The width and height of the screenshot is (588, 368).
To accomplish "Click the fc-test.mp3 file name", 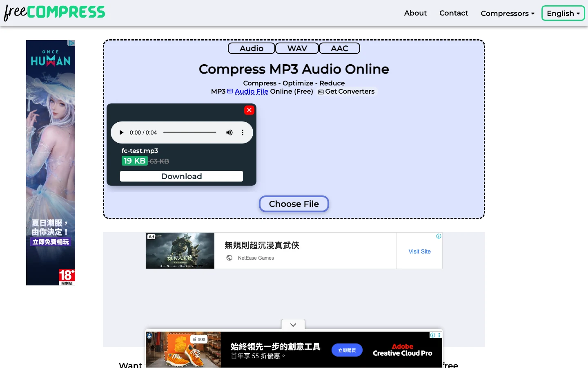I will click(140, 150).
